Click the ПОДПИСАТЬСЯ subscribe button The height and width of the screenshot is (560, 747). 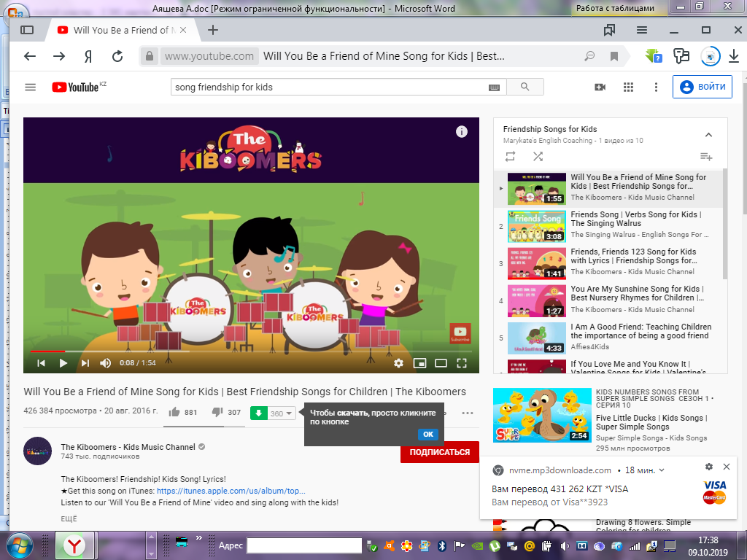440,452
